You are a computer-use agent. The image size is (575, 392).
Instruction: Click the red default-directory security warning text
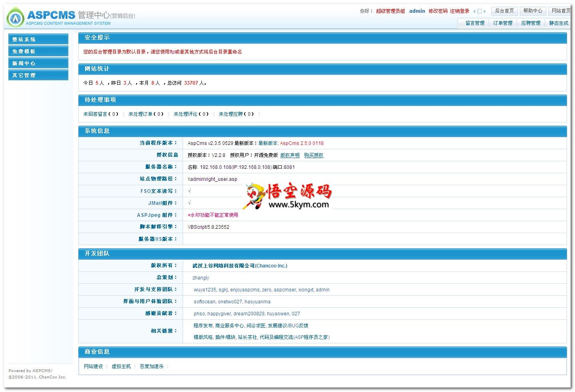point(162,52)
